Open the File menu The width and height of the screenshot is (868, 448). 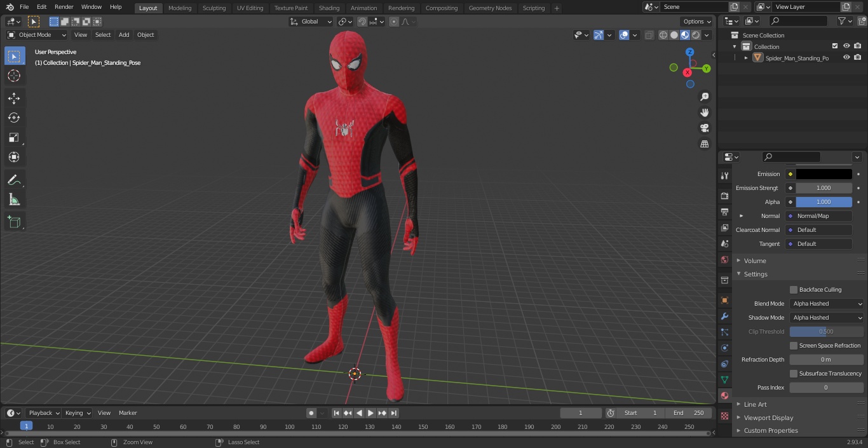[24, 7]
